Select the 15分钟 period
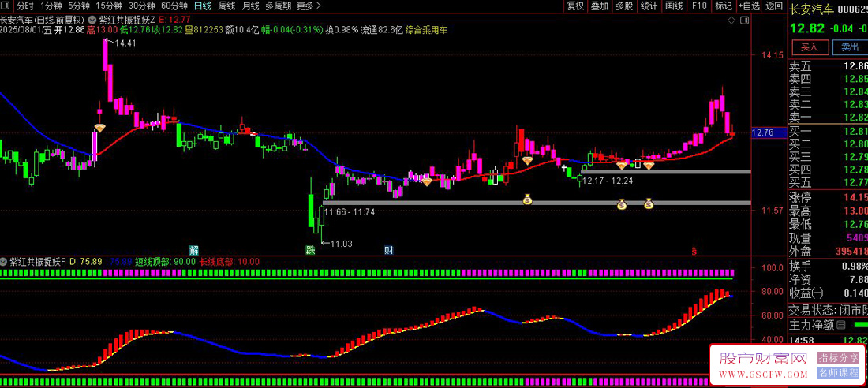 point(109,6)
